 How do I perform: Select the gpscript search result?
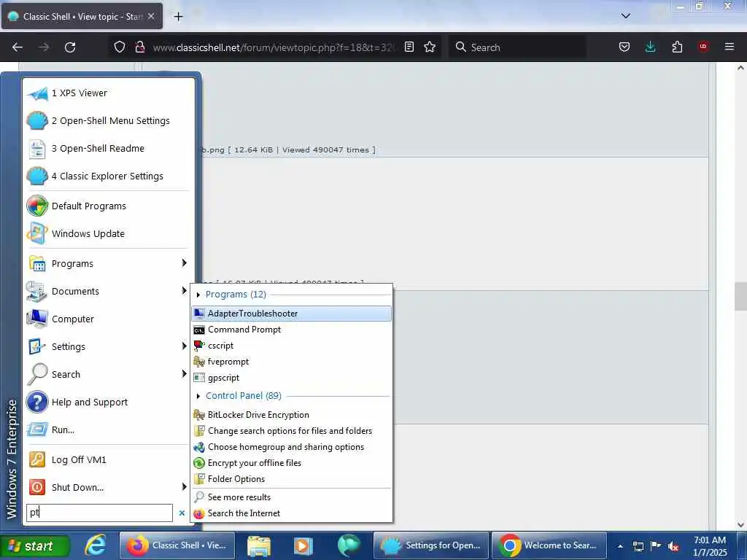[292, 378]
